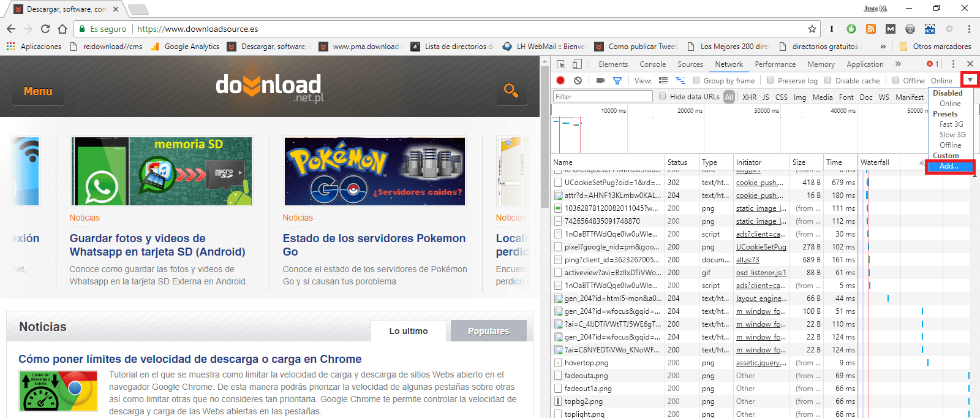Tick checkbox for activeview request row
Image resolution: width=980 pixels, height=418 pixels.
(558, 272)
